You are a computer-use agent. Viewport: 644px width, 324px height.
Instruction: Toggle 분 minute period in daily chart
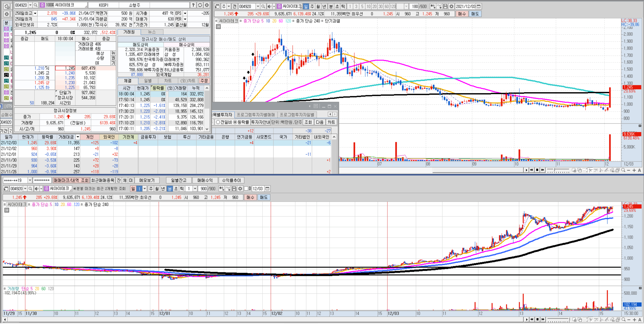tap(331, 6)
